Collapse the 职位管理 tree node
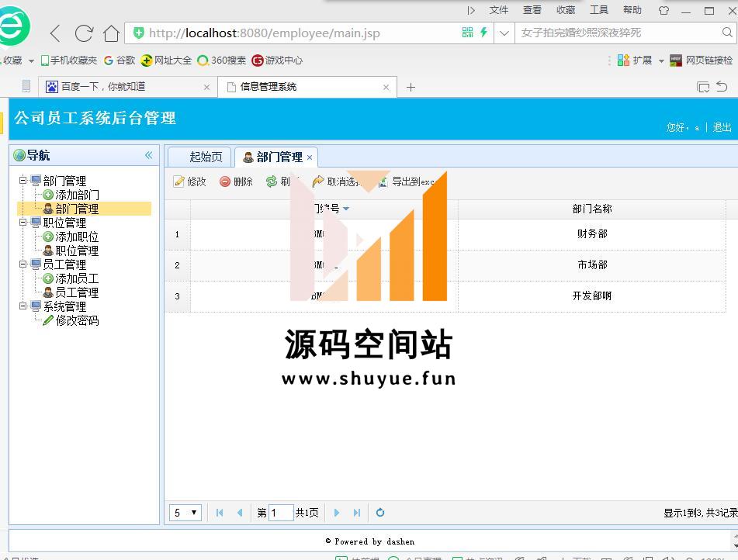This screenshot has width=738, height=560. tap(23, 222)
